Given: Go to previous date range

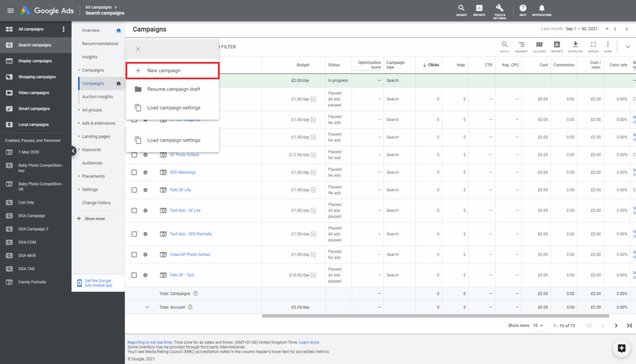Looking at the screenshot, I should pyautogui.click(x=616, y=29).
